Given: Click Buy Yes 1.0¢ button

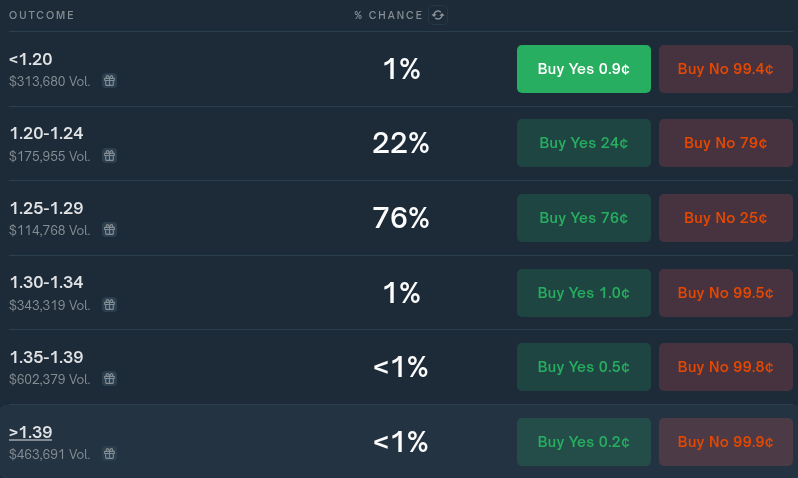Looking at the screenshot, I should point(584,293).
